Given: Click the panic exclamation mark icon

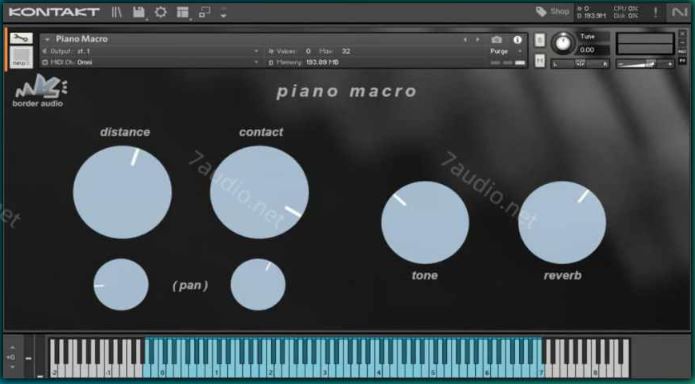Looking at the screenshot, I should pyautogui.click(x=656, y=12).
